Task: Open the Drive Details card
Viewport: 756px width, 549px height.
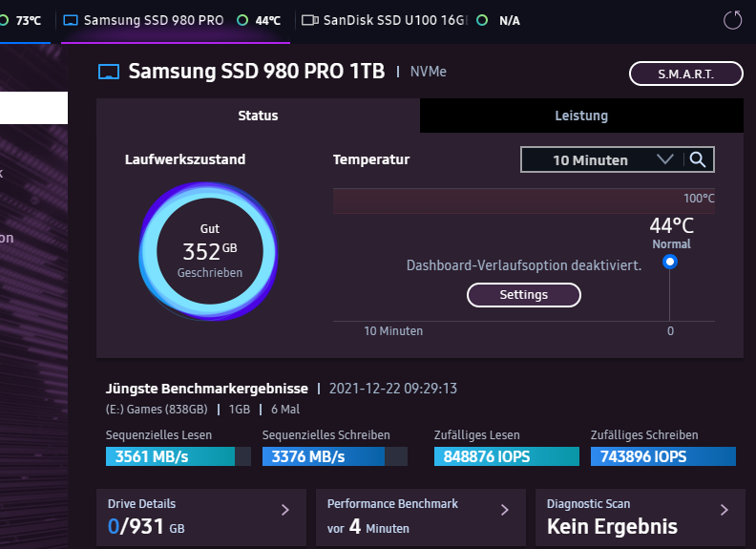Action: coord(201,517)
